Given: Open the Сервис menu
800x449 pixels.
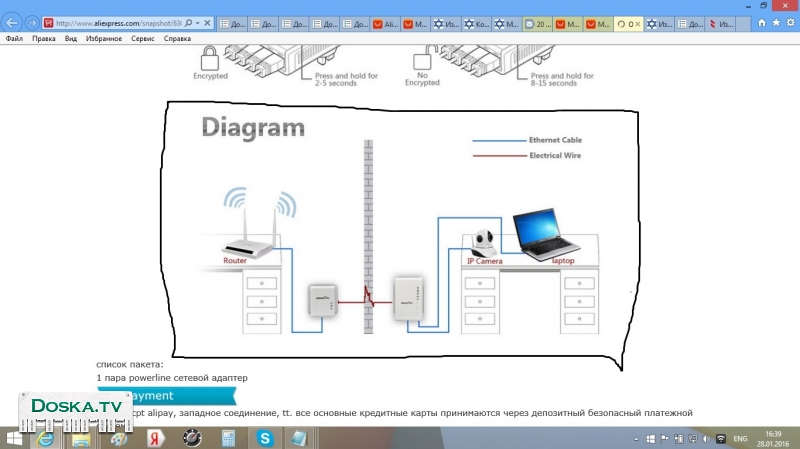Looking at the screenshot, I should coord(143,38).
